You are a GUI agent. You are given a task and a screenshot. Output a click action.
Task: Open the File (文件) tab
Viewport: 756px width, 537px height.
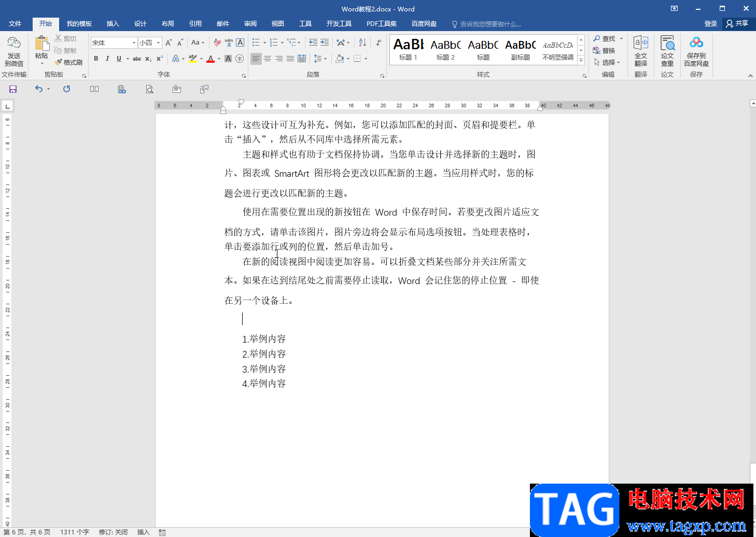(15, 24)
